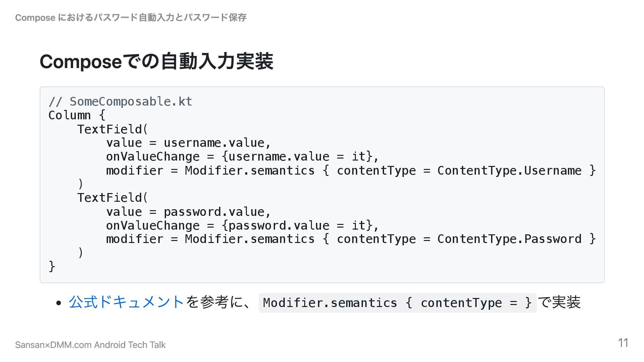
Task: Click the onValueChange username.value line
Action: 242,157
